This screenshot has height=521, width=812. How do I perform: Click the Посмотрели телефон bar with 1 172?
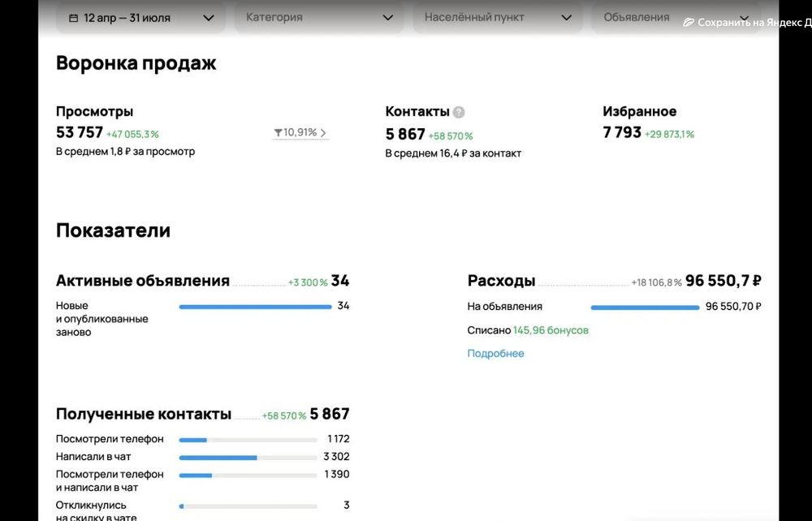pos(248,440)
